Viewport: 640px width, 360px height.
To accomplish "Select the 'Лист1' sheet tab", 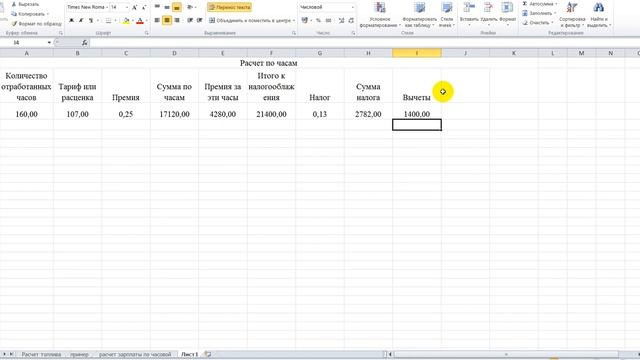I will (189, 354).
